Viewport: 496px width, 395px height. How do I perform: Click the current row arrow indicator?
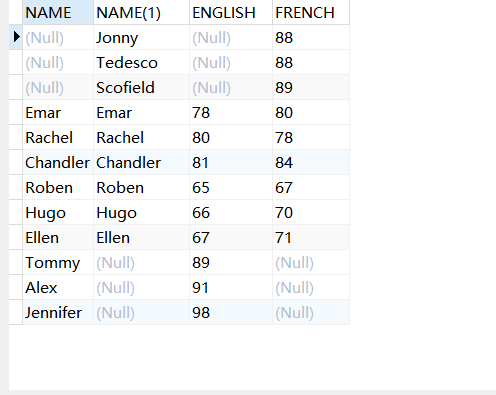pos(16,37)
